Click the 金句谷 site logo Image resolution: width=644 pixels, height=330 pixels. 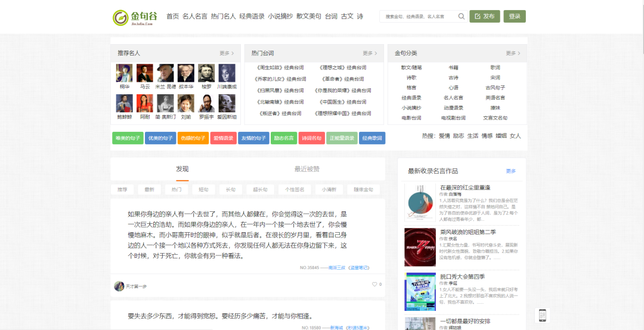pos(135,17)
